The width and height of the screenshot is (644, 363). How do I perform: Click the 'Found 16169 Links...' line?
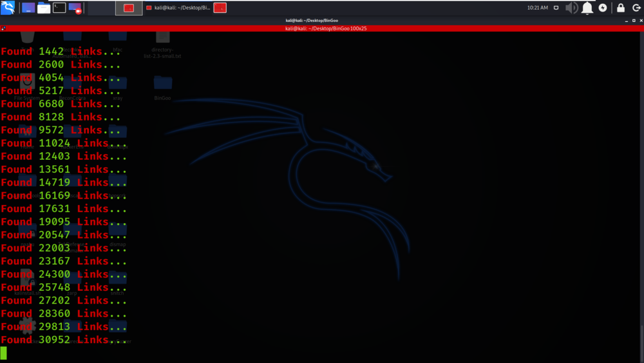click(x=64, y=195)
